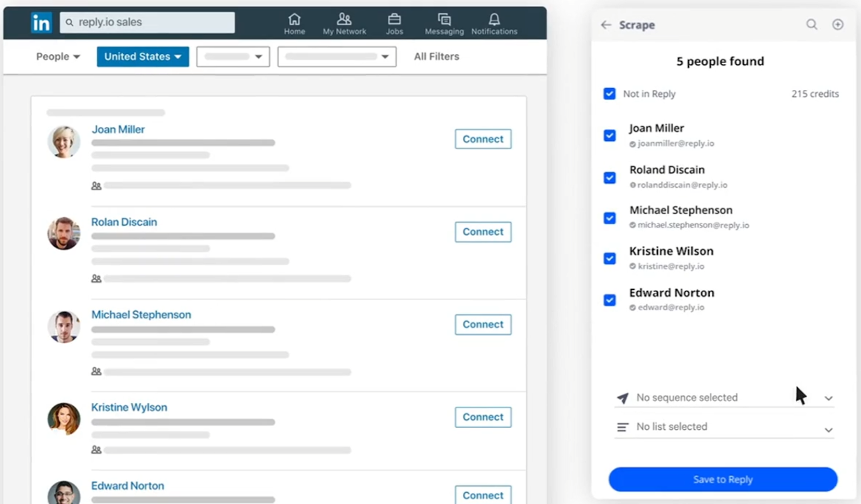Deselect Roland Discain from scraped results
The width and height of the screenshot is (861, 504).
coord(609,178)
